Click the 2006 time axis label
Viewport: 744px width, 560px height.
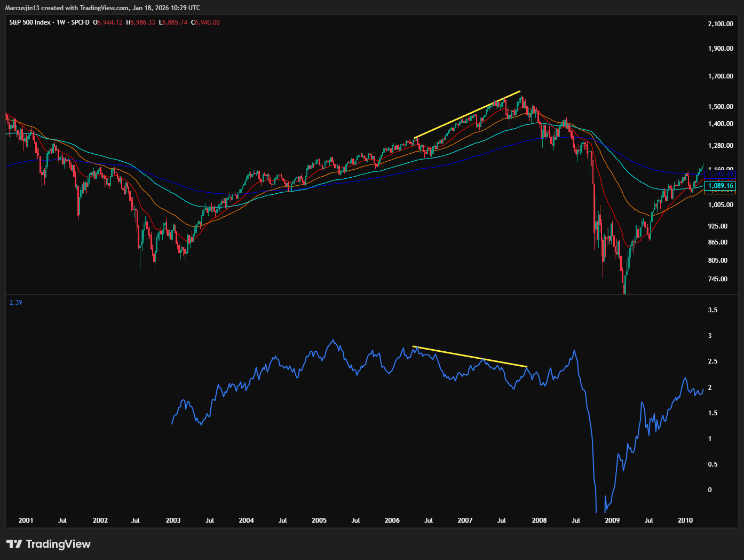(392, 520)
